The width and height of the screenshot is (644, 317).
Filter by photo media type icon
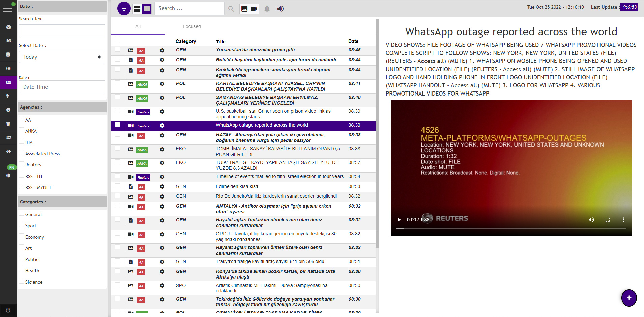(x=244, y=9)
